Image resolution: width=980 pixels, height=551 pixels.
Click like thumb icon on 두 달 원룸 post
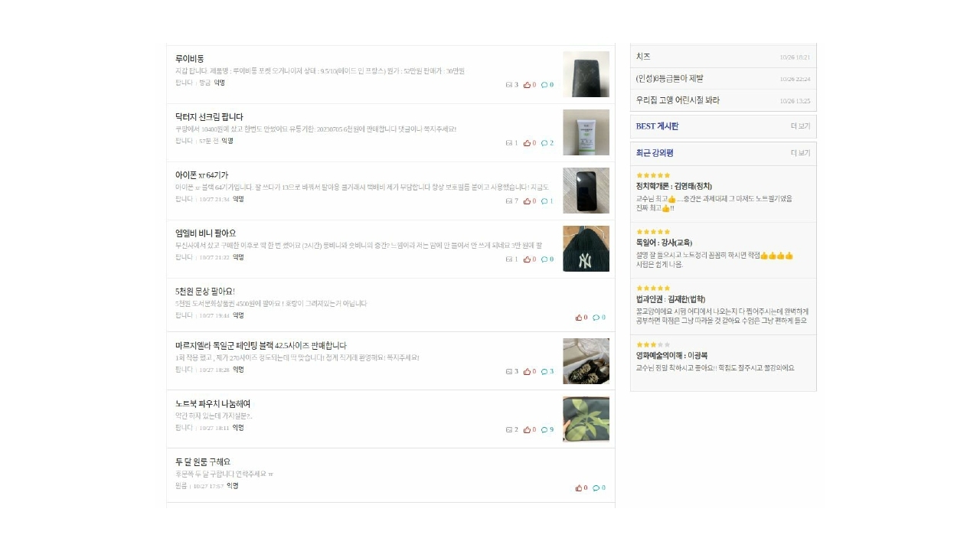point(580,488)
